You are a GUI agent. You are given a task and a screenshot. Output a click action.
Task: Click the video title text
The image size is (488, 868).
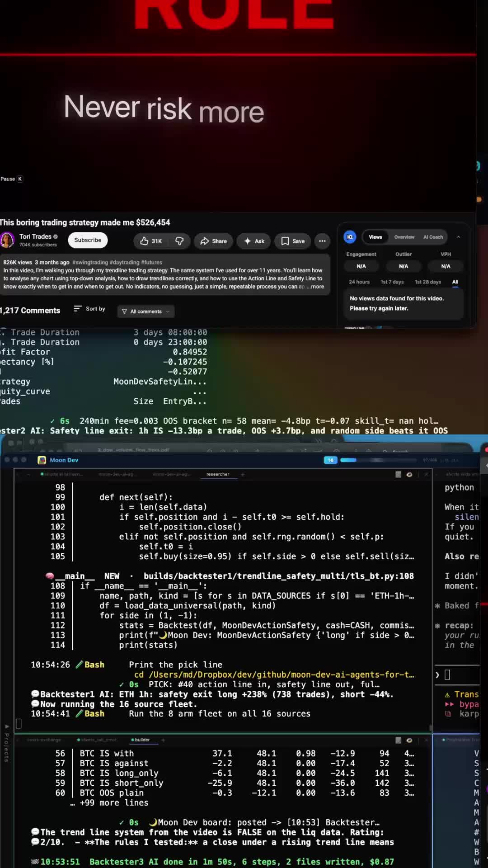(x=85, y=222)
